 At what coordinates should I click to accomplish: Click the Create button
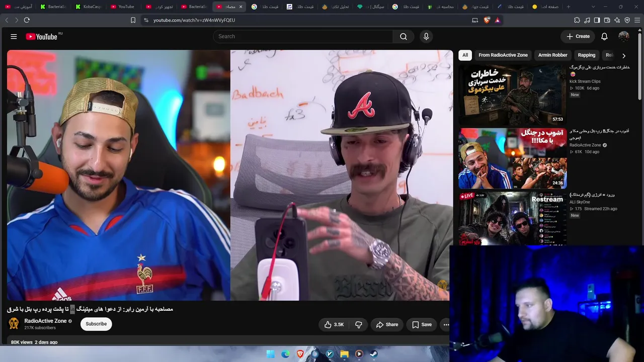[x=578, y=36]
